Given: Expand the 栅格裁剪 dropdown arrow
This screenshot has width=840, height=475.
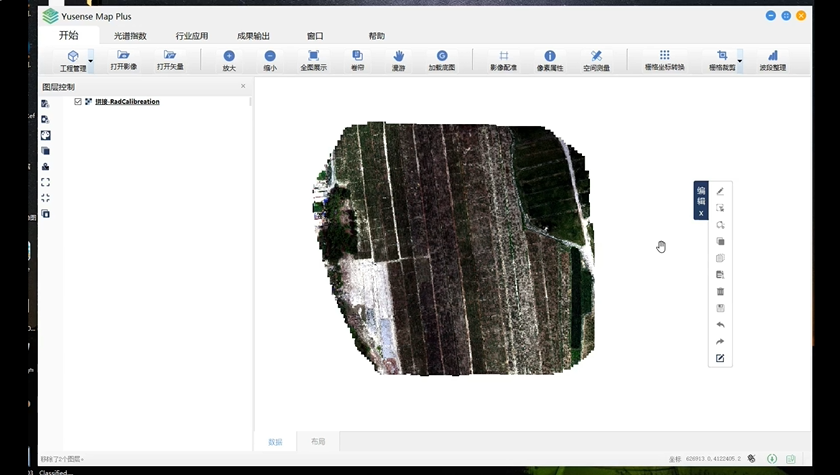Looking at the screenshot, I should click(742, 61).
